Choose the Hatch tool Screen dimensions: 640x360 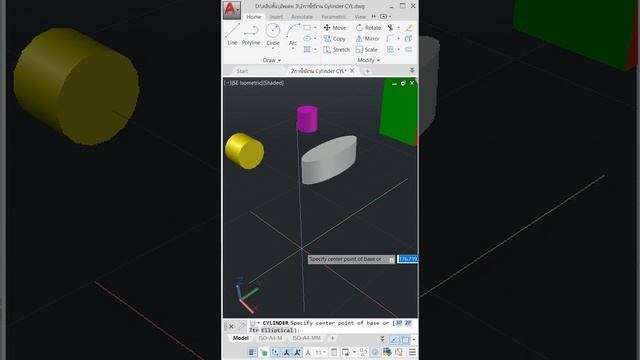point(307,49)
